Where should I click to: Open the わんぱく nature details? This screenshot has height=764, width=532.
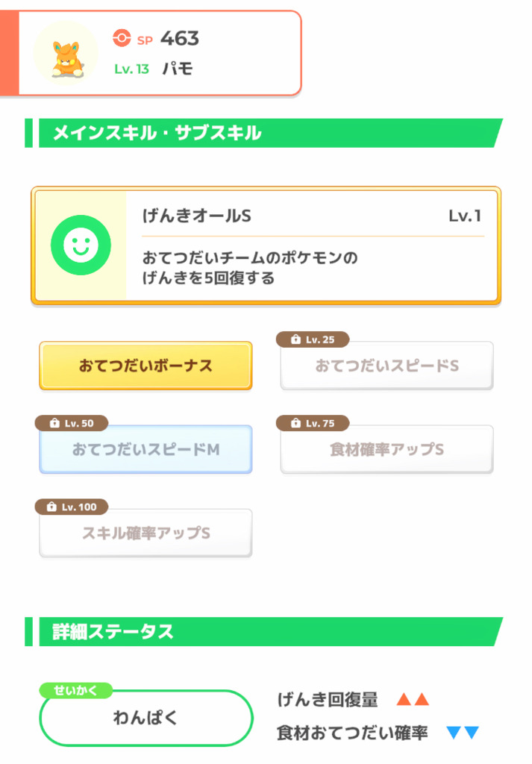(x=146, y=718)
